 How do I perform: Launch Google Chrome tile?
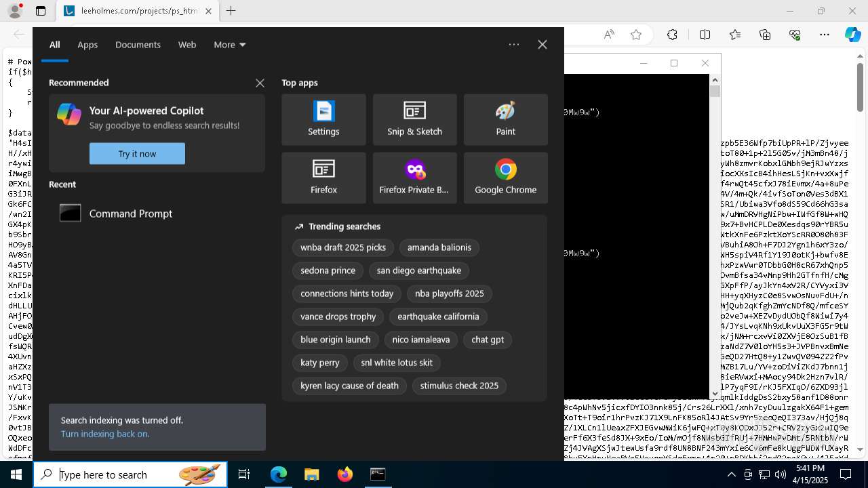(505, 178)
